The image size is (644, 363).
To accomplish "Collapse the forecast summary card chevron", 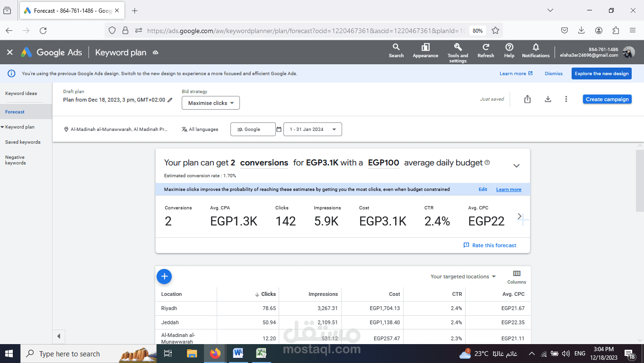I will [x=516, y=165].
